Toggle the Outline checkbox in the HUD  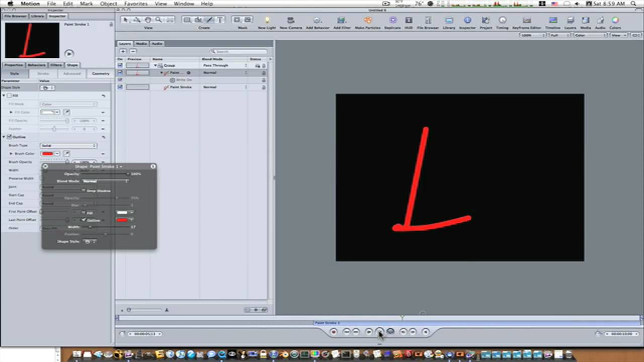pyautogui.click(x=84, y=220)
